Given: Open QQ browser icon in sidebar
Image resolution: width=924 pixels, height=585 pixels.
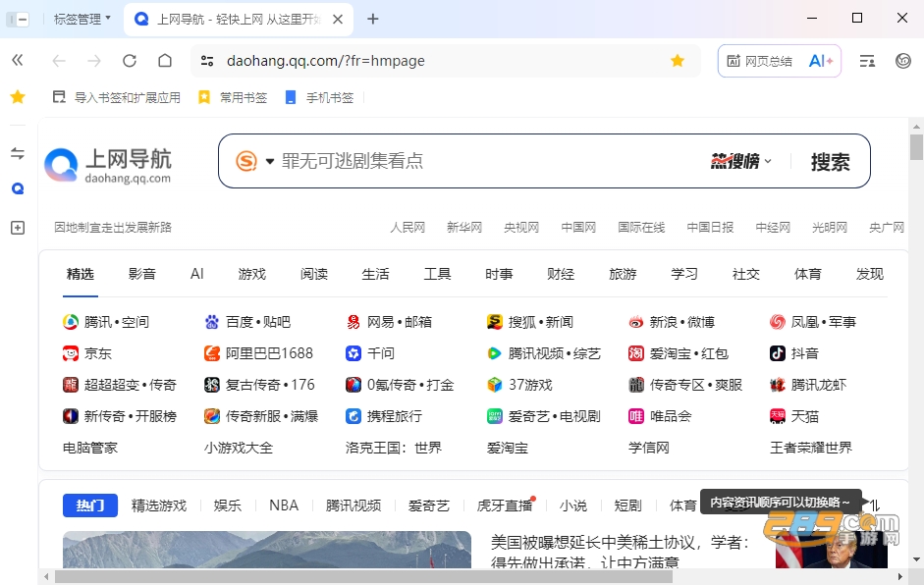Looking at the screenshot, I should pos(18,188).
